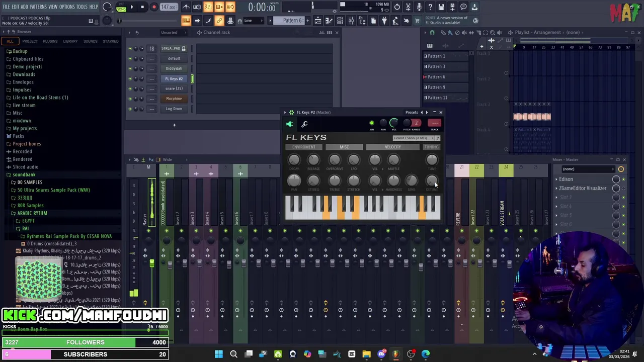This screenshot has height=362, width=644.
Task: Toggle the metronome icon
Action: tap(186, 7)
